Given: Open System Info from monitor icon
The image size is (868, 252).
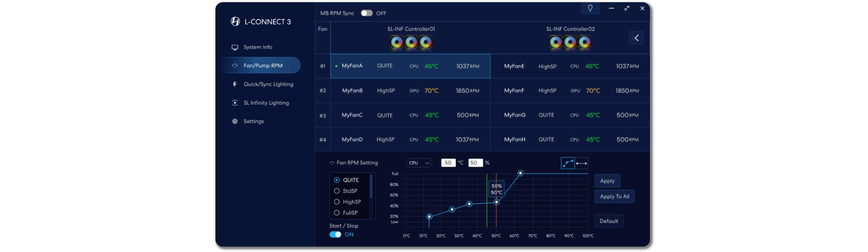Looking at the screenshot, I should [235, 47].
